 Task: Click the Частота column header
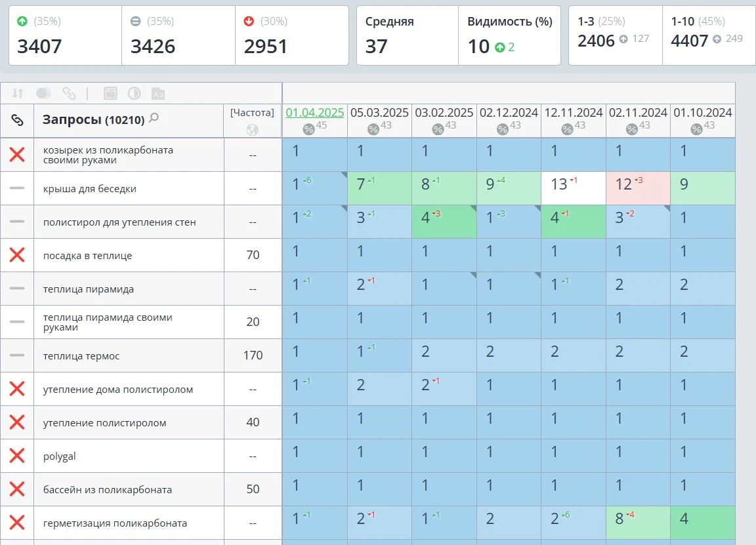(x=252, y=113)
